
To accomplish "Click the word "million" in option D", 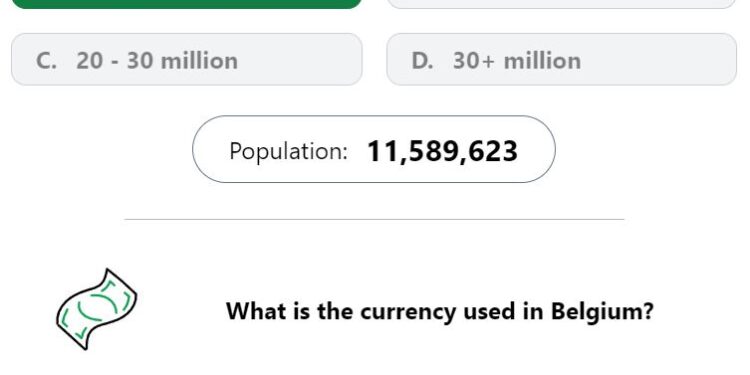I will click(542, 61).
